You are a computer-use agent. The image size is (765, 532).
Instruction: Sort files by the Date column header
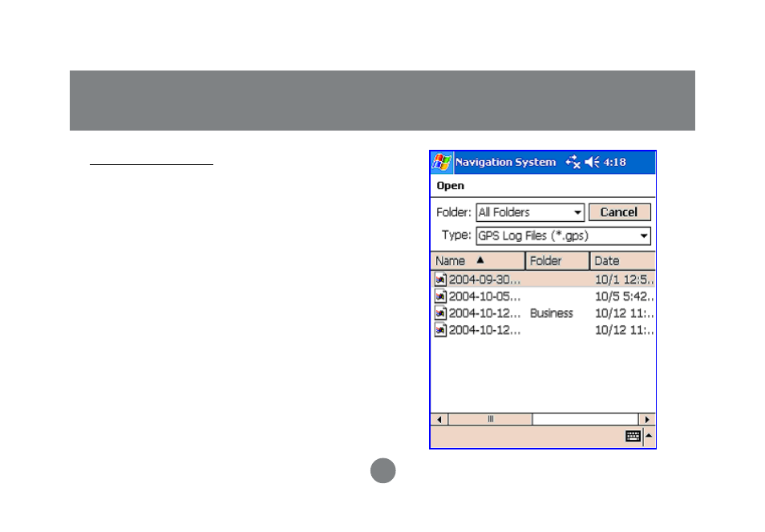point(622,261)
